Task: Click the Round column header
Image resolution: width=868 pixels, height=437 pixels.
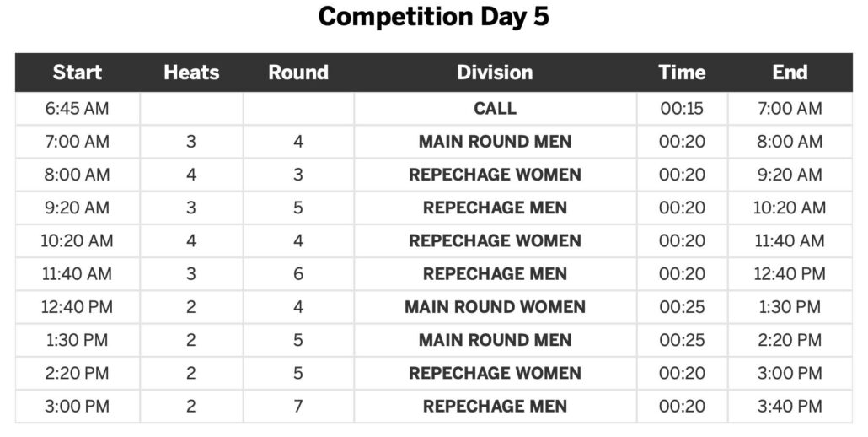Action: 298,73
